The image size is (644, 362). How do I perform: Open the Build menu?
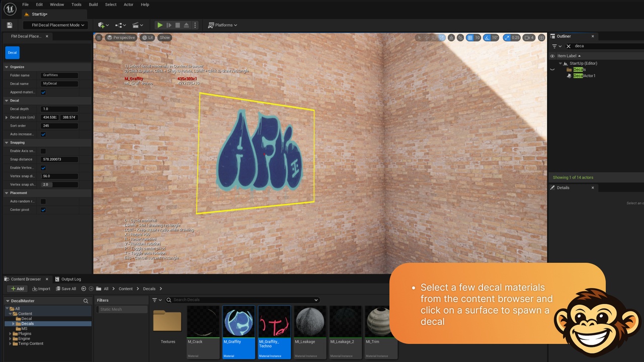click(x=93, y=5)
